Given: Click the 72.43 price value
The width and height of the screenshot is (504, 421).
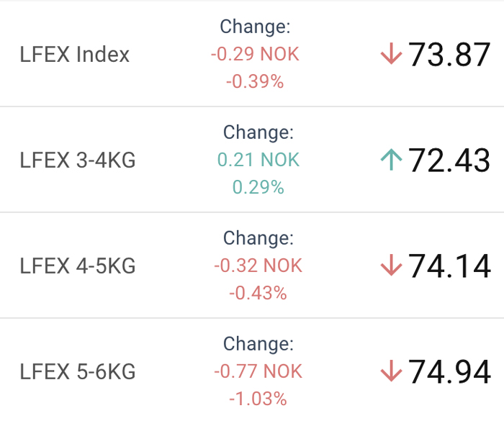Looking at the screenshot, I should 449,160.
